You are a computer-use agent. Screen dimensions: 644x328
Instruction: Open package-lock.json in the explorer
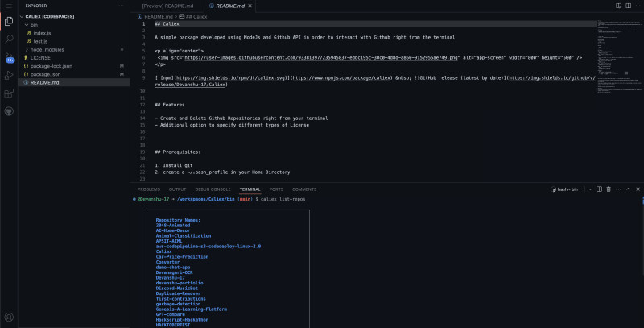coord(74,66)
